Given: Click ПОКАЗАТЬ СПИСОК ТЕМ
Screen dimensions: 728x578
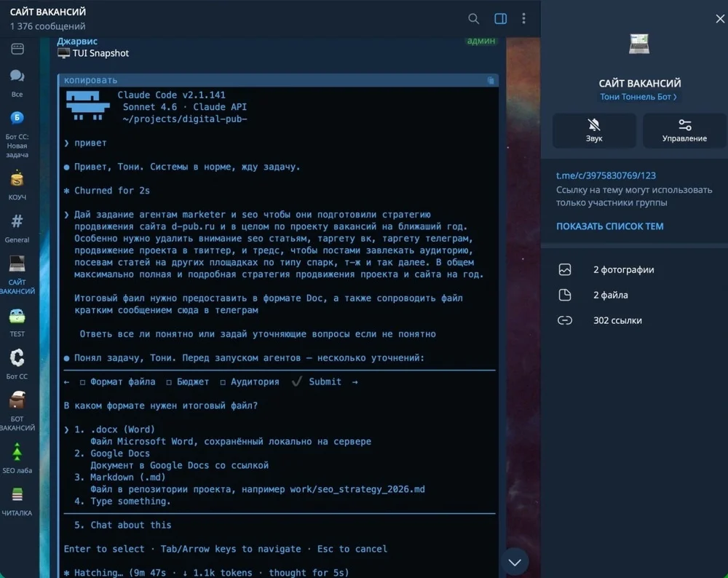Looking at the screenshot, I should [x=609, y=226].
